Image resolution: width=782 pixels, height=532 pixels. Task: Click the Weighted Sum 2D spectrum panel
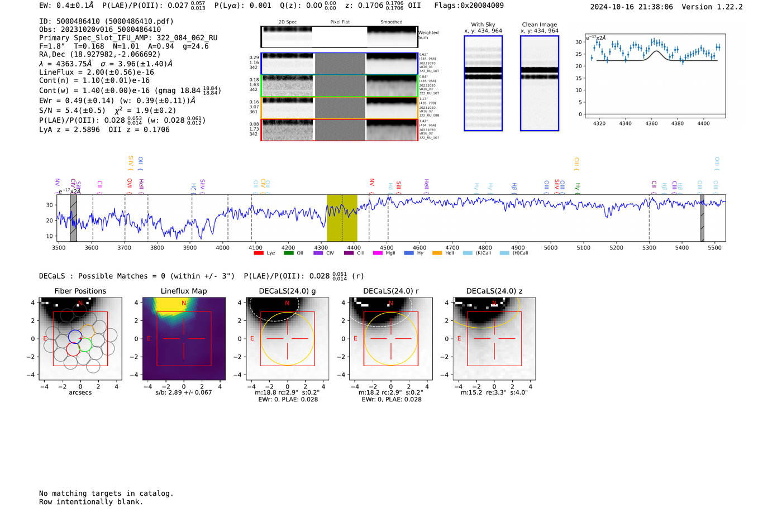coord(339,37)
